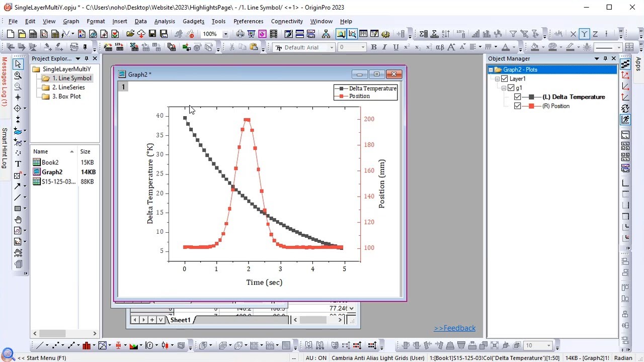Click the Project Explorer horizontal scrollbar
Viewport: 644px width, 362px height.
click(x=64, y=333)
